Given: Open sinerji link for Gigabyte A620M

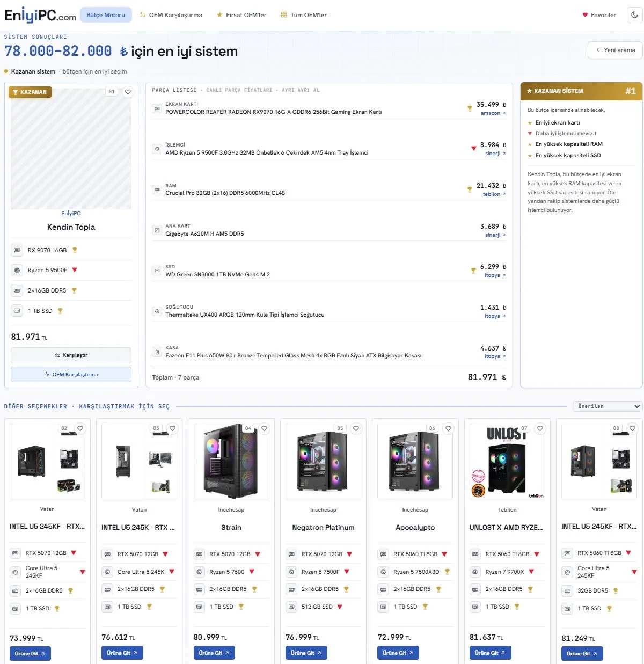Looking at the screenshot, I should tap(495, 235).
